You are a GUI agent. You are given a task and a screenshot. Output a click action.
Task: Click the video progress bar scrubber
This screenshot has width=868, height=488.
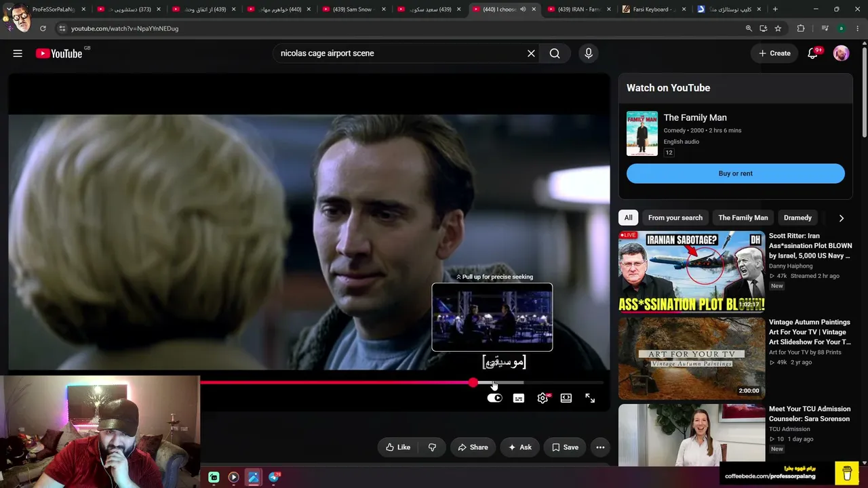pyautogui.click(x=473, y=383)
